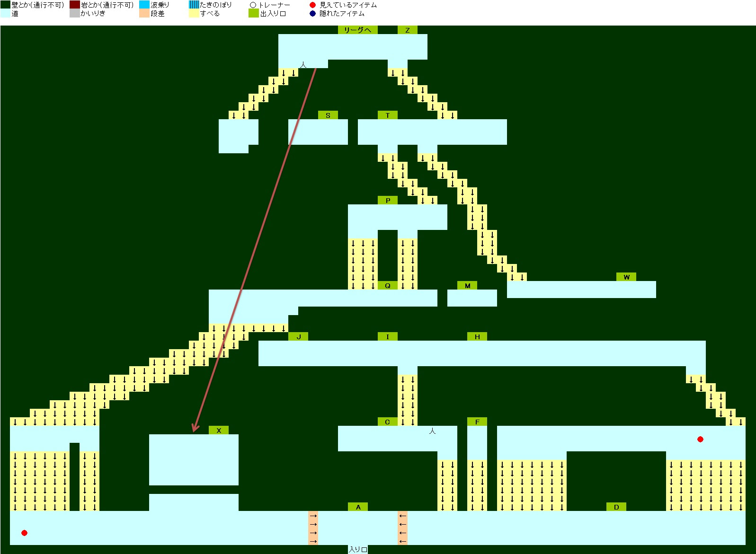The width and height of the screenshot is (756, 554).
Task: Click the peach 段差 legend swatch
Action: click(144, 13)
